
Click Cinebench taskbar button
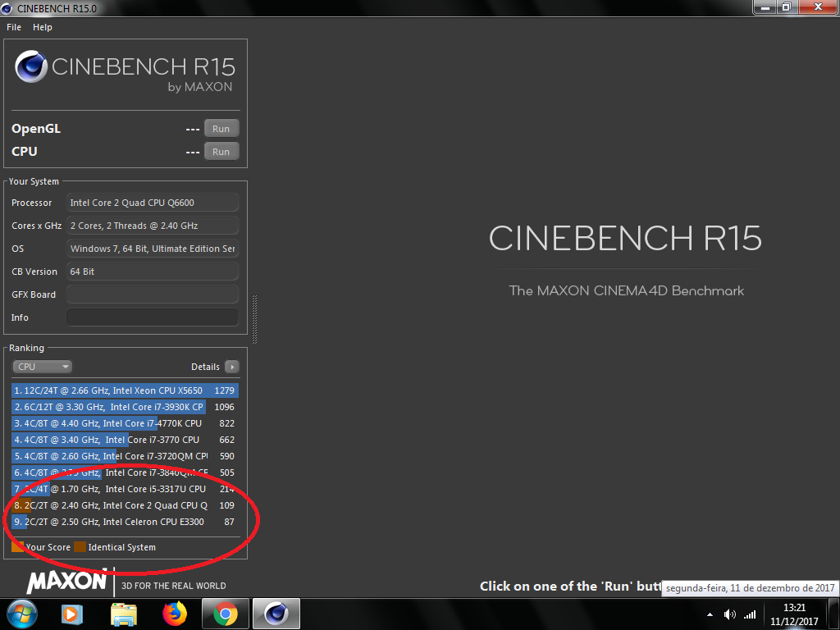point(276,614)
